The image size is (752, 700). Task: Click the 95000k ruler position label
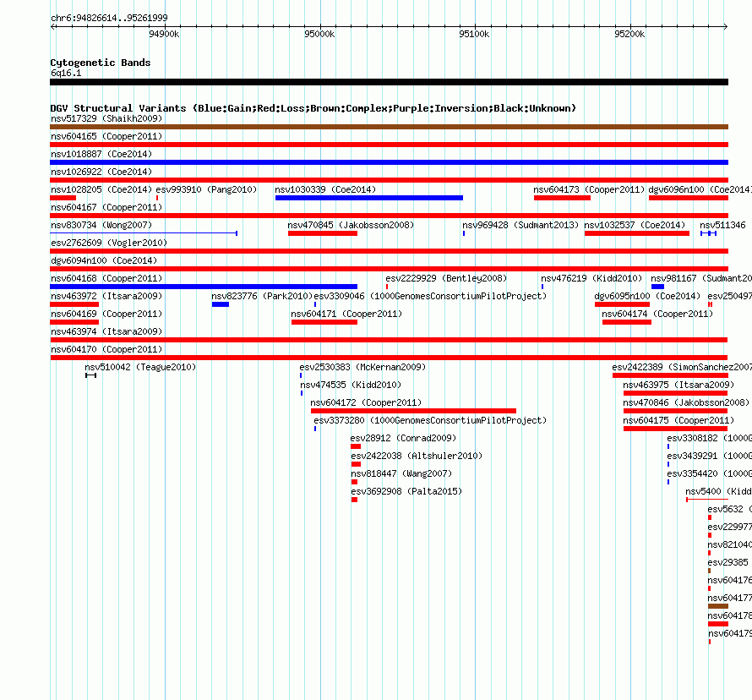point(319,34)
